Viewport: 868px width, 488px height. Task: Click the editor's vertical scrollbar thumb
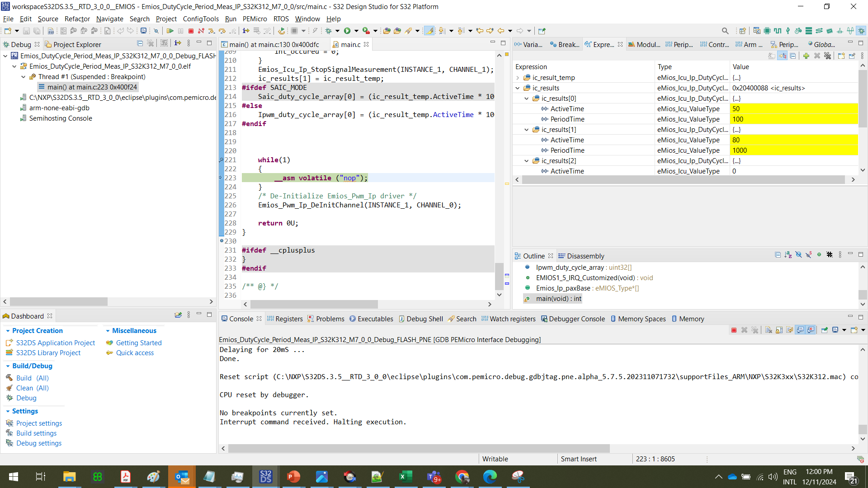point(499,276)
